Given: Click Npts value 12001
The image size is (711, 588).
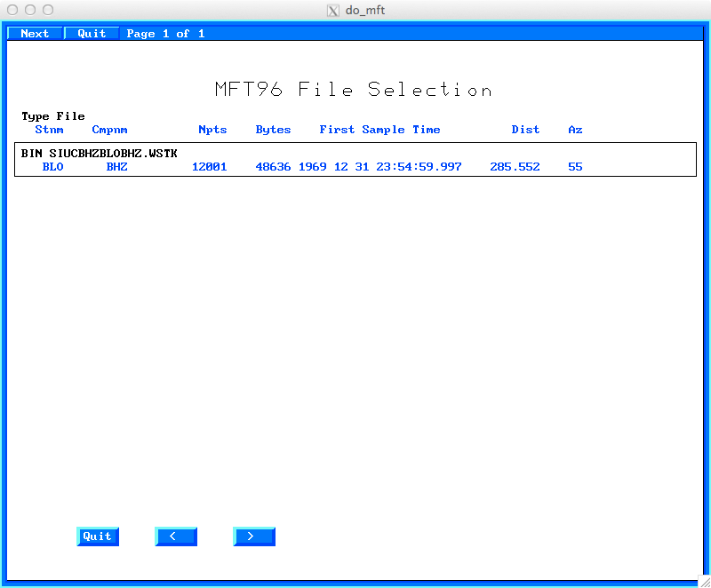Looking at the screenshot, I should click(209, 167).
